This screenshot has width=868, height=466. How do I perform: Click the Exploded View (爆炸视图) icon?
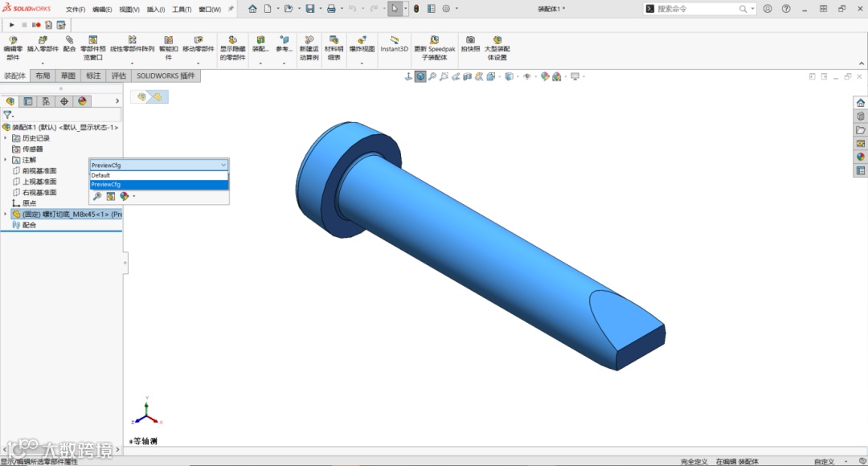[x=362, y=44]
